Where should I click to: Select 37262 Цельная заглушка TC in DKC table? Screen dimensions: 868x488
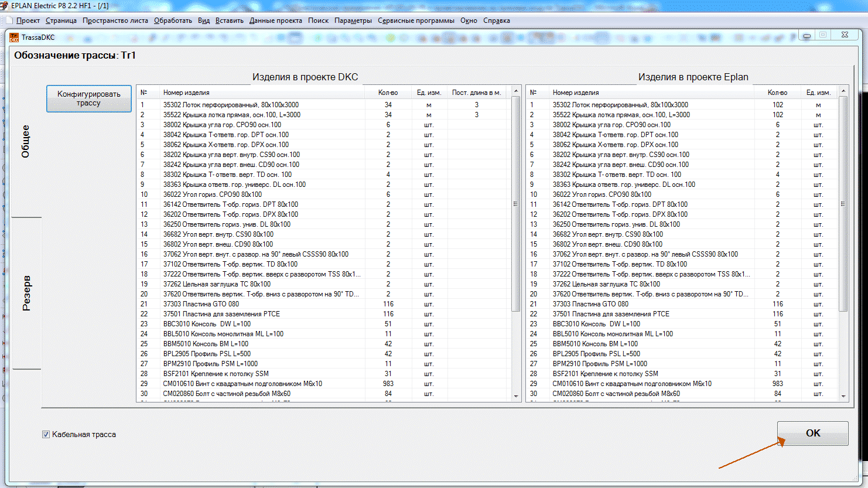324,284
